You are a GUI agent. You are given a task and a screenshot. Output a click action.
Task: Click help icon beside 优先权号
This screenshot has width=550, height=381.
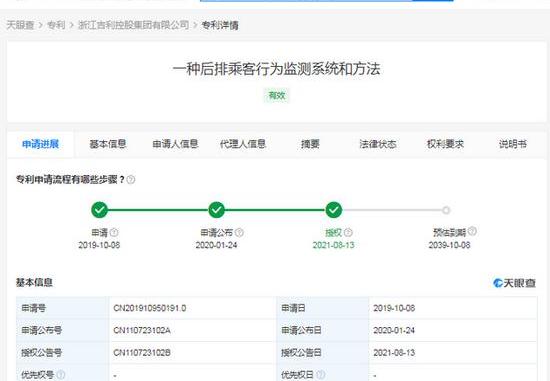61,375
